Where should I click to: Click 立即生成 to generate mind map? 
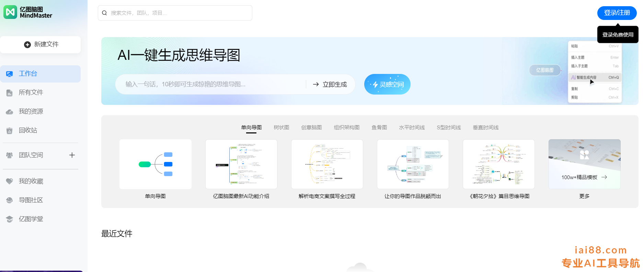[x=330, y=84]
